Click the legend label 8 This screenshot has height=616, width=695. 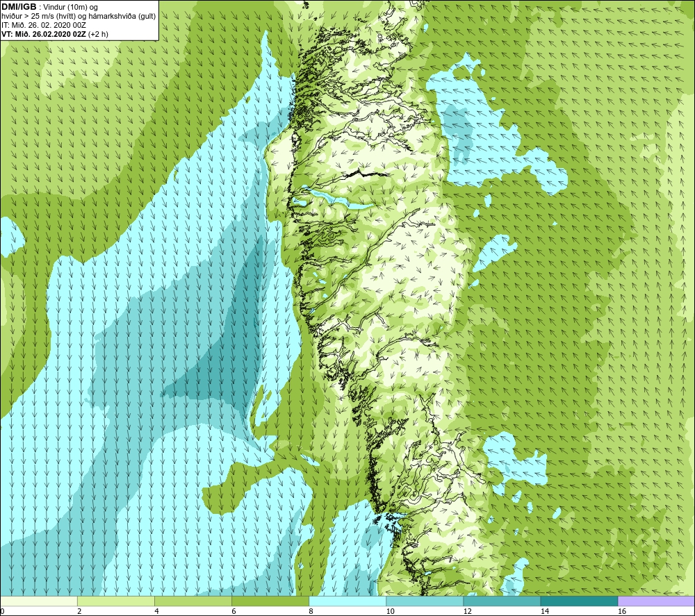point(311,612)
